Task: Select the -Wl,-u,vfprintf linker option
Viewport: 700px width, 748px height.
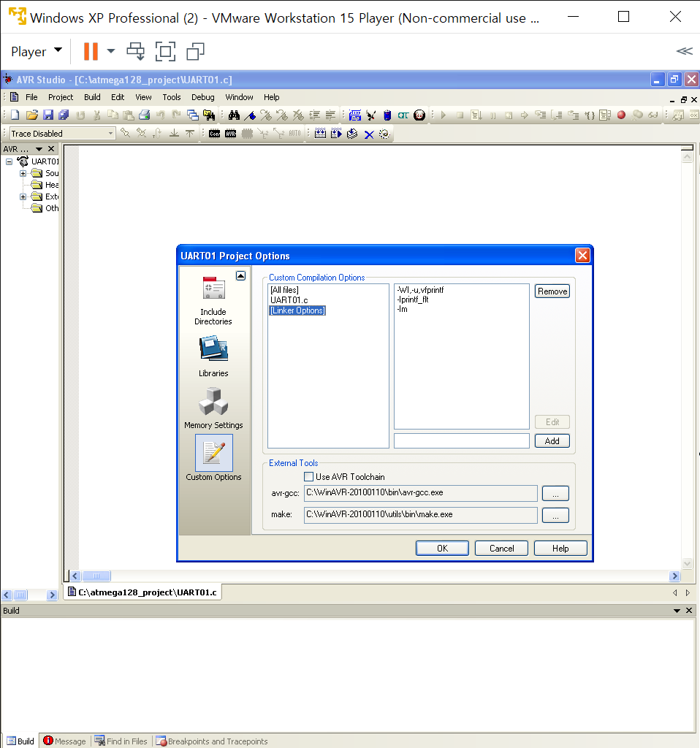Action: pos(420,290)
